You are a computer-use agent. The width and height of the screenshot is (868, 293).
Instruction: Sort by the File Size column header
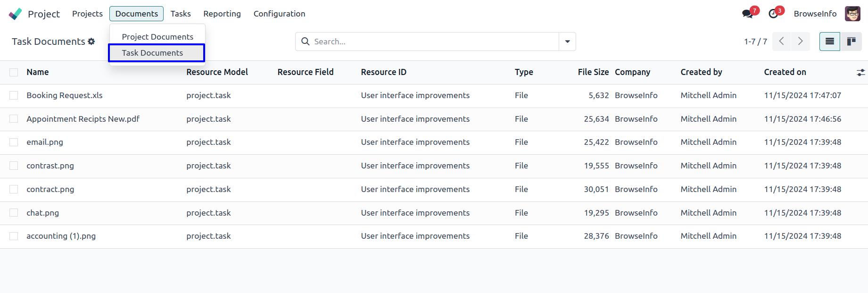[593, 72]
